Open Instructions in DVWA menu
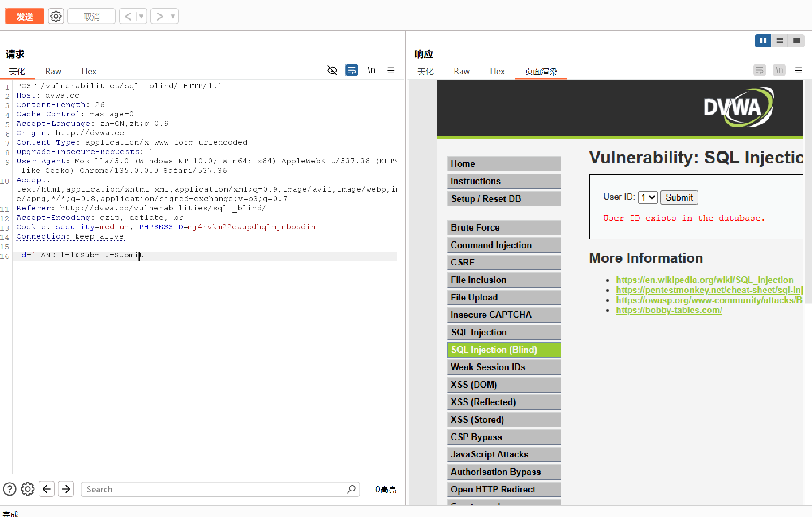812x517 pixels. point(504,181)
